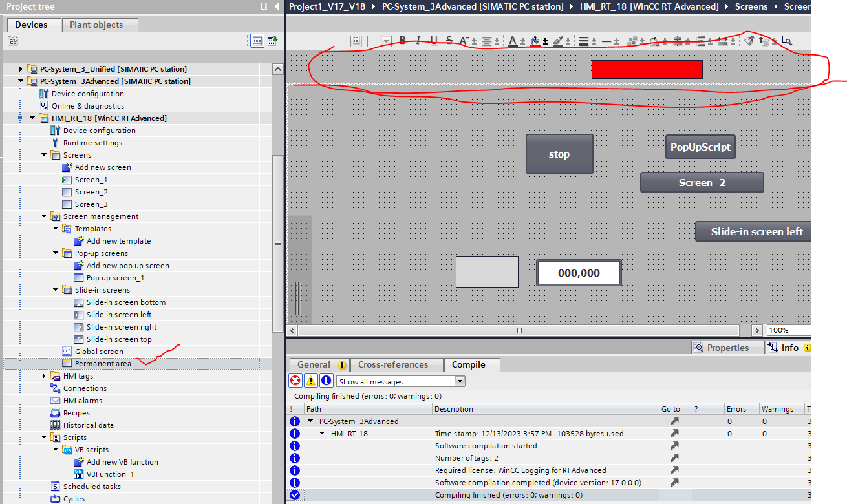Open VBFunction_1 script

tap(110, 474)
